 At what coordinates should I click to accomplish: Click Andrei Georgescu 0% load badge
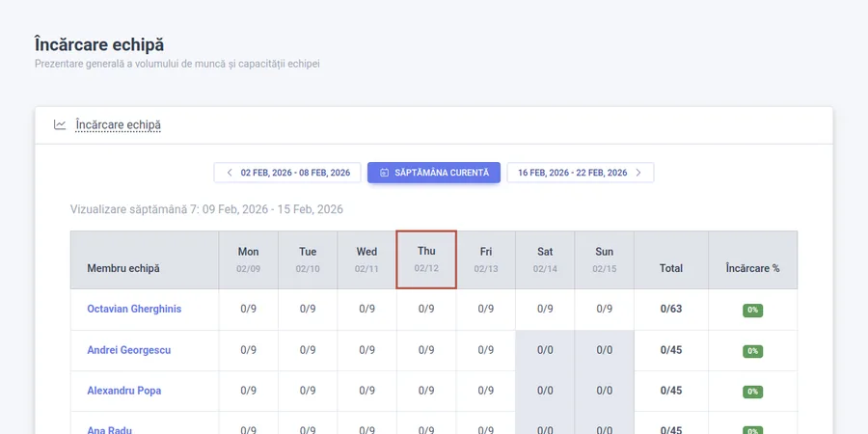pos(753,351)
